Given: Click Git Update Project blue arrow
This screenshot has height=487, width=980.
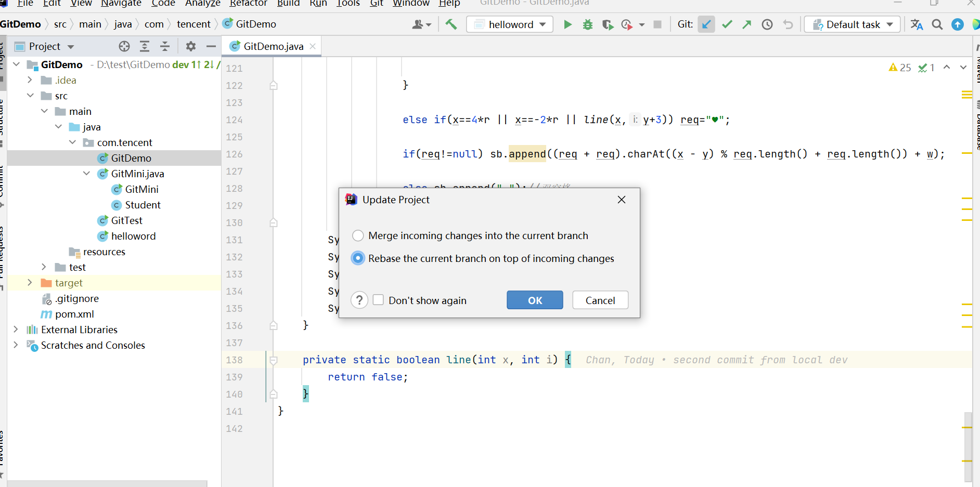Looking at the screenshot, I should 706,24.
